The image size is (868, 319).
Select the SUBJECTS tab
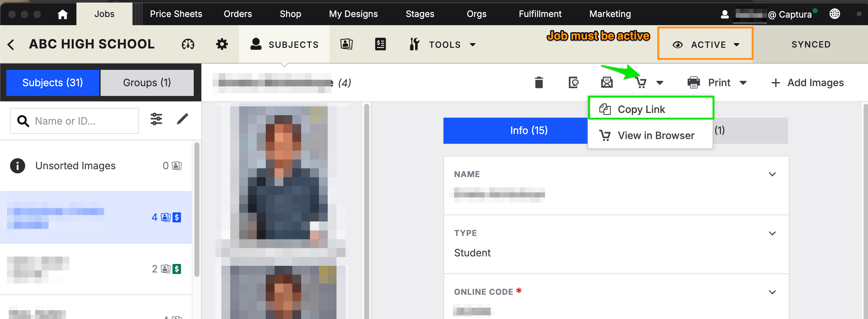point(284,44)
